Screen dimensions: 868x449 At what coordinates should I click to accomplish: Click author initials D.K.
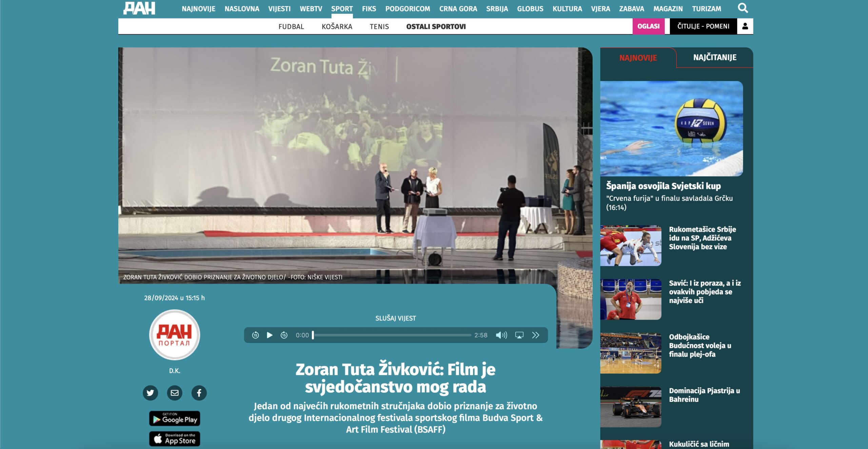[x=175, y=371]
